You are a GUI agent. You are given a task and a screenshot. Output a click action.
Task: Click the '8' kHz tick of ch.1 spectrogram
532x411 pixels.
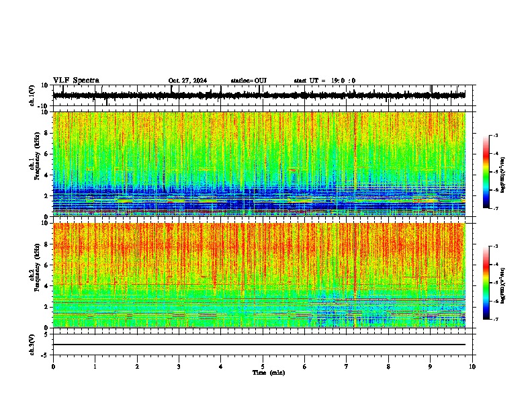(46, 133)
